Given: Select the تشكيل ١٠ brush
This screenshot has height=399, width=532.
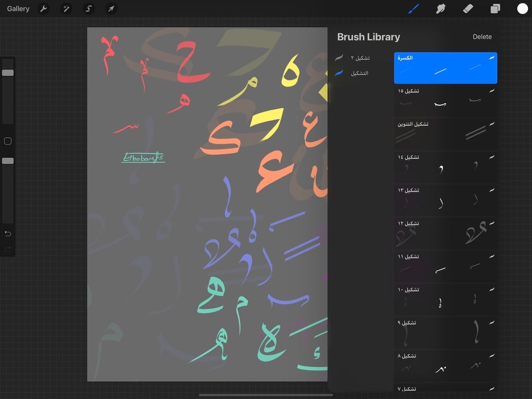Looking at the screenshot, I should [x=446, y=300].
